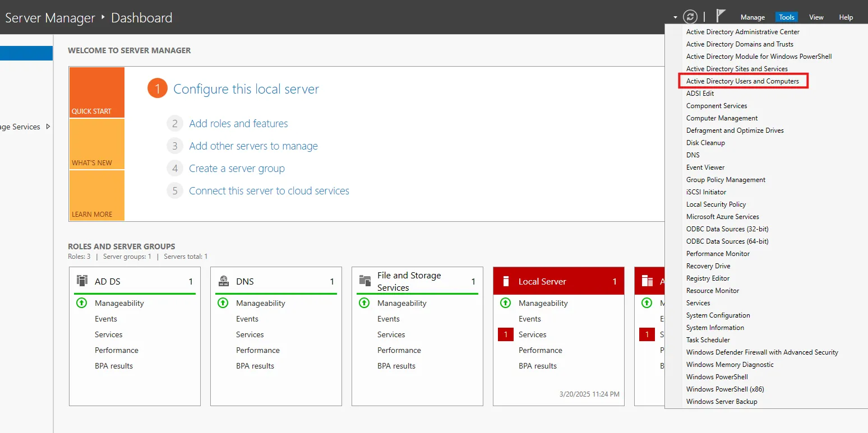Click the DNS role tile icon
Image resolution: width=868 pixels, height=433 pixels.
(224, 281)
